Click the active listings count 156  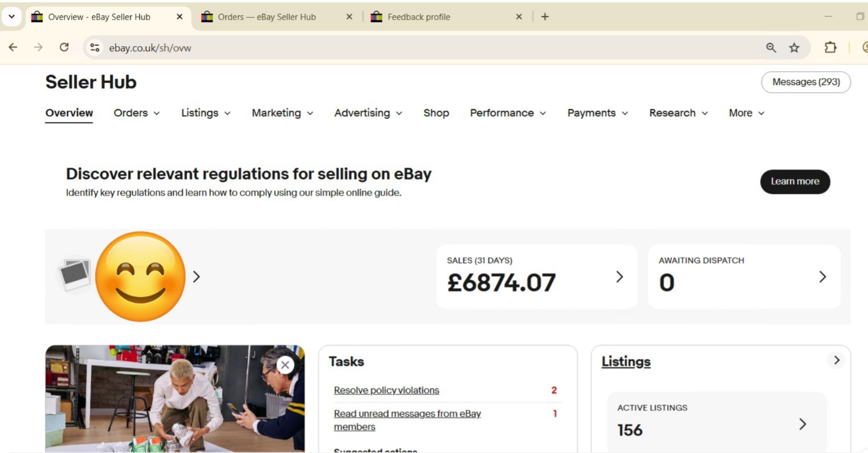click(x=630, y=430)
